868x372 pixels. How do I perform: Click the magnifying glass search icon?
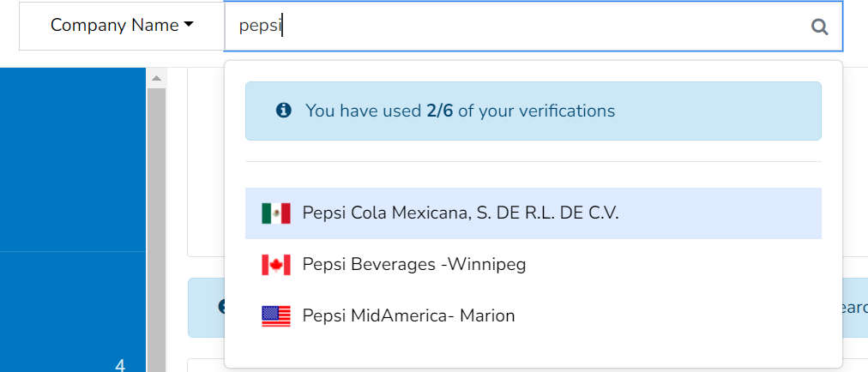tap(820, 27)
